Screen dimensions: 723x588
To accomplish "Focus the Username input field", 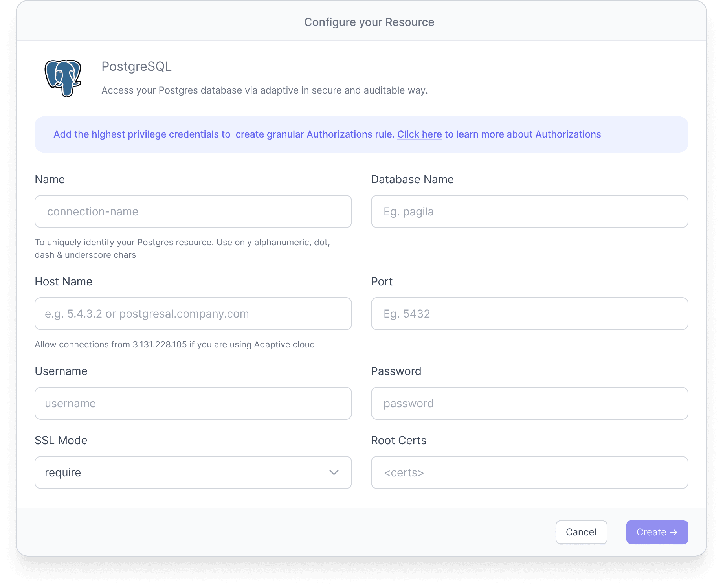I will coord(193,403).
